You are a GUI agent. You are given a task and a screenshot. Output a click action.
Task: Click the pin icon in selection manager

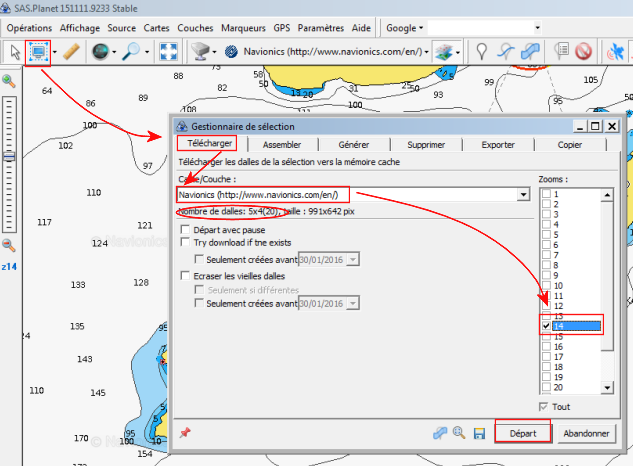[x=185, y=433]
